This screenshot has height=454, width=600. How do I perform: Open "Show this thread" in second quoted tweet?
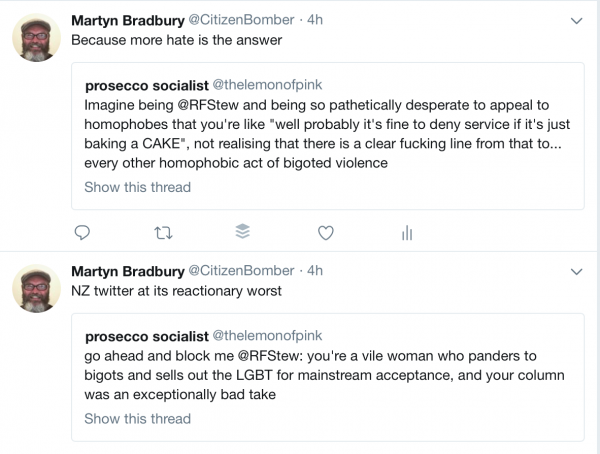[137, 418]
